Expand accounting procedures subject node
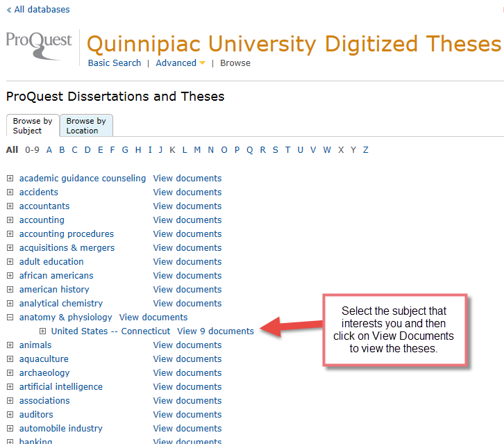 [10, 234]
